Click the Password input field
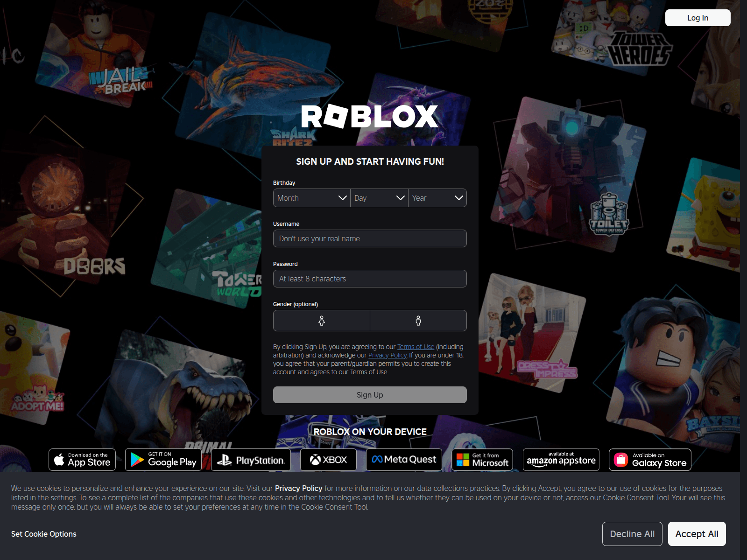The image size is (747, 560). [x=370, y=279]
